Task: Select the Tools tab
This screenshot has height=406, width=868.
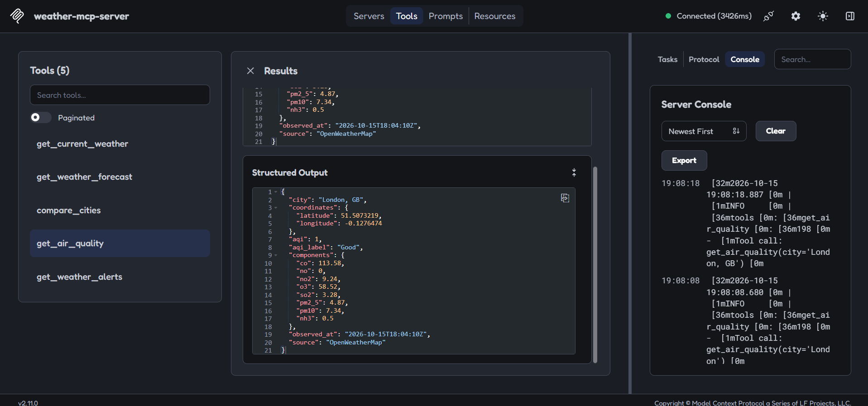Action: [x=407, y=16]
